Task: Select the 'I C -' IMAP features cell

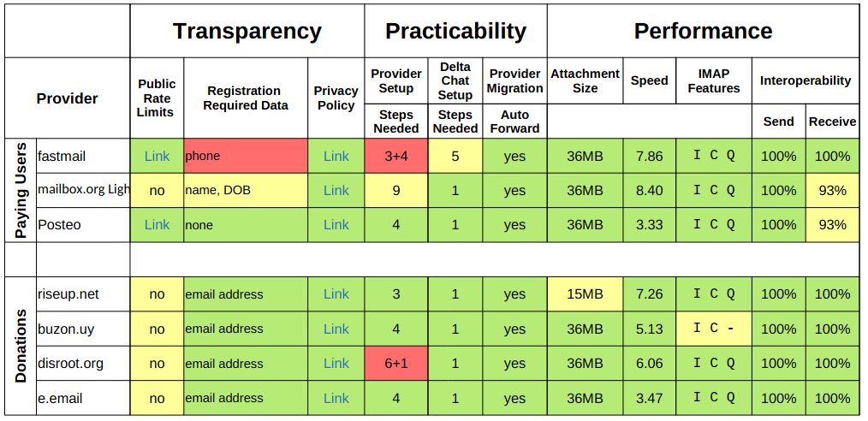Action: click(x=713, y=329)
